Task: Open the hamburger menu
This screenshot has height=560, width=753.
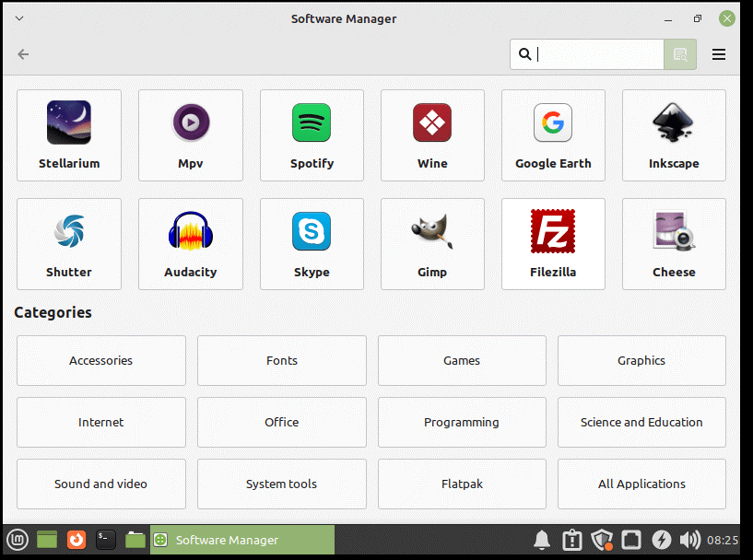Action: [x=718, y=54]
